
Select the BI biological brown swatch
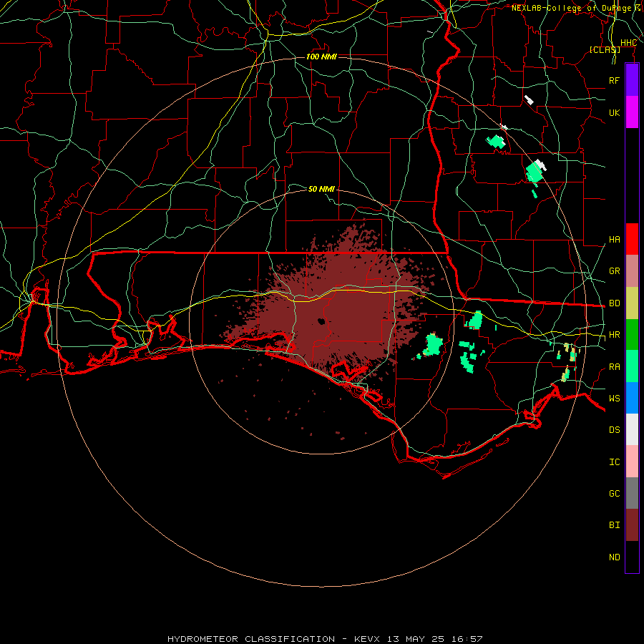(x=632, y=525)
